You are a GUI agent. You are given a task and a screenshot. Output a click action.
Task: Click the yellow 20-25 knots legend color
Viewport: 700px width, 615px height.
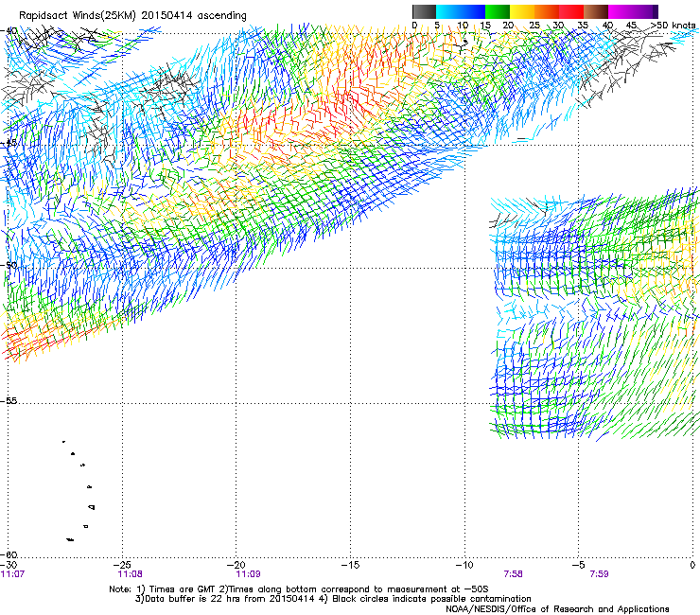tap(522, 11)
